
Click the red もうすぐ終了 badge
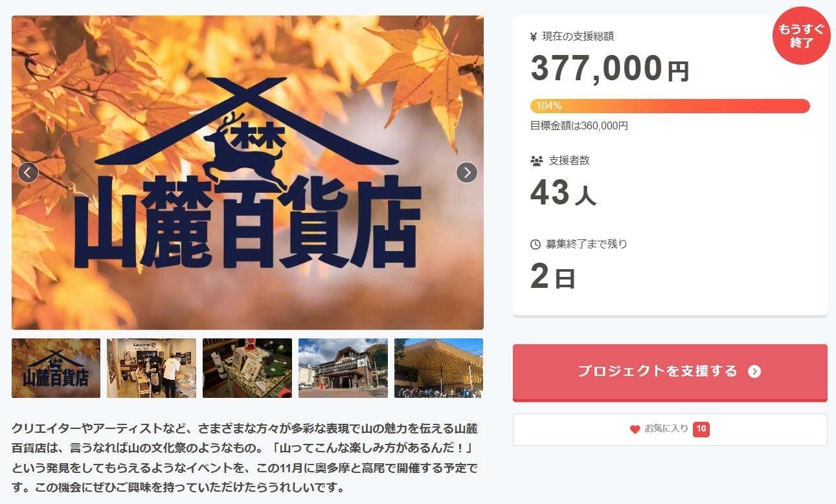click(801, 36)
